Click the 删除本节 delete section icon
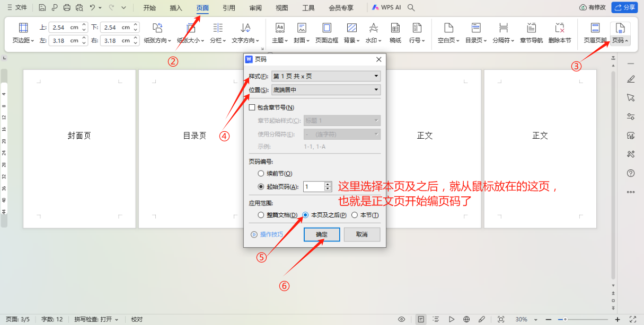Image resolution: width=644 pixels, height=325 pixels. point(560,28)
